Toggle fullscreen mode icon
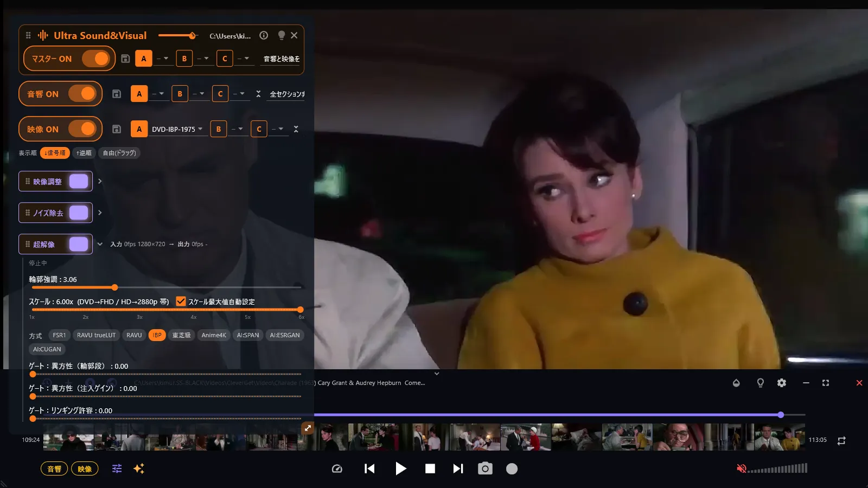This screenshot has width=868, height=488. (826, 383)
